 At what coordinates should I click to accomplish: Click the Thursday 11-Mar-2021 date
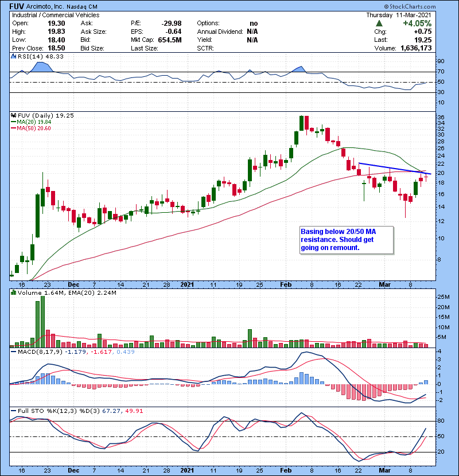399,15
